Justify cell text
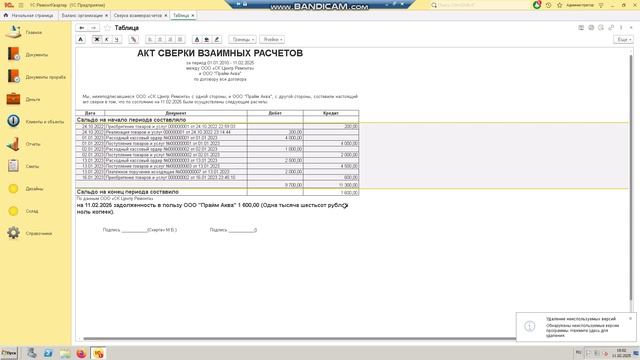Viewport: 640px width, 360px height. point(180,40)
